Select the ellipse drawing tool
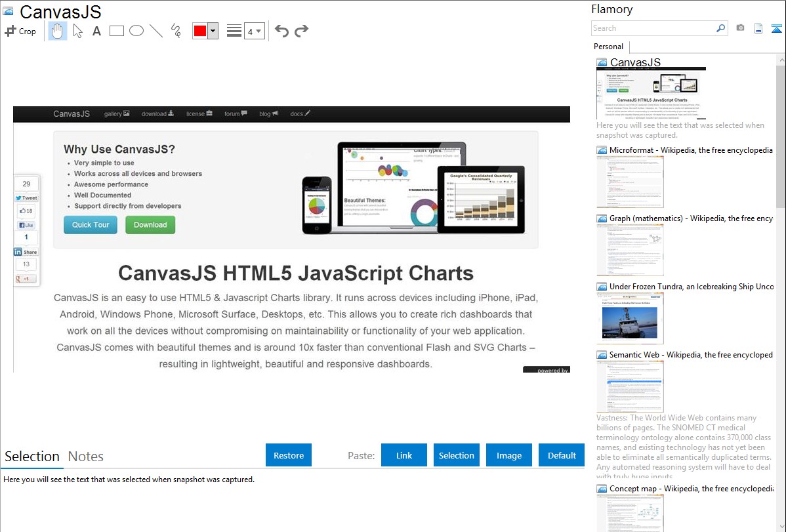 pyautogui.click(x=136, y=31)
